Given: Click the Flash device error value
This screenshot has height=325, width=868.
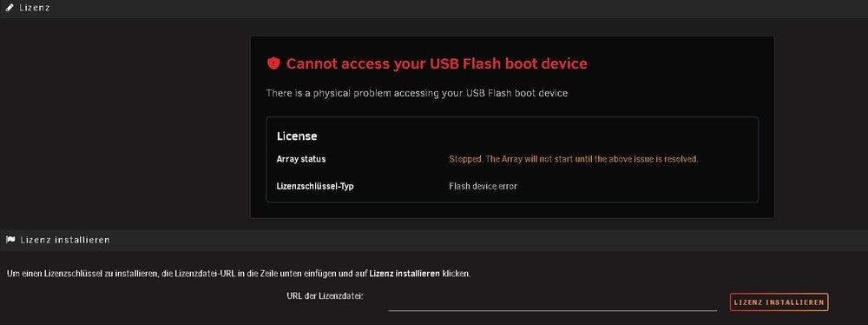Looking at the screenshot, I should coord(483,186).
